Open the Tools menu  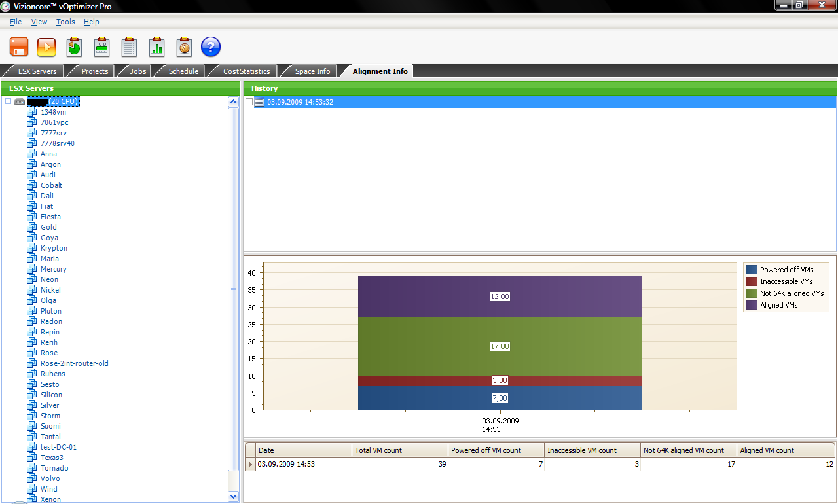[x=65, y=22]
